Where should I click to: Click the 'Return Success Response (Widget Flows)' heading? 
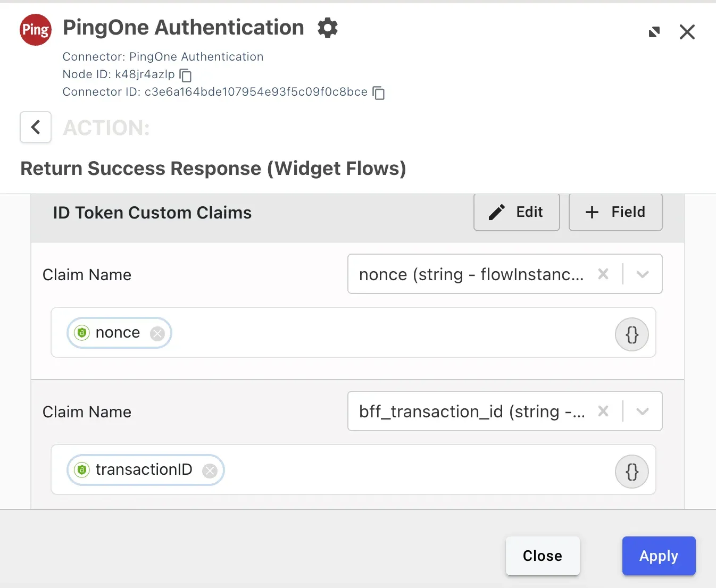213,169
